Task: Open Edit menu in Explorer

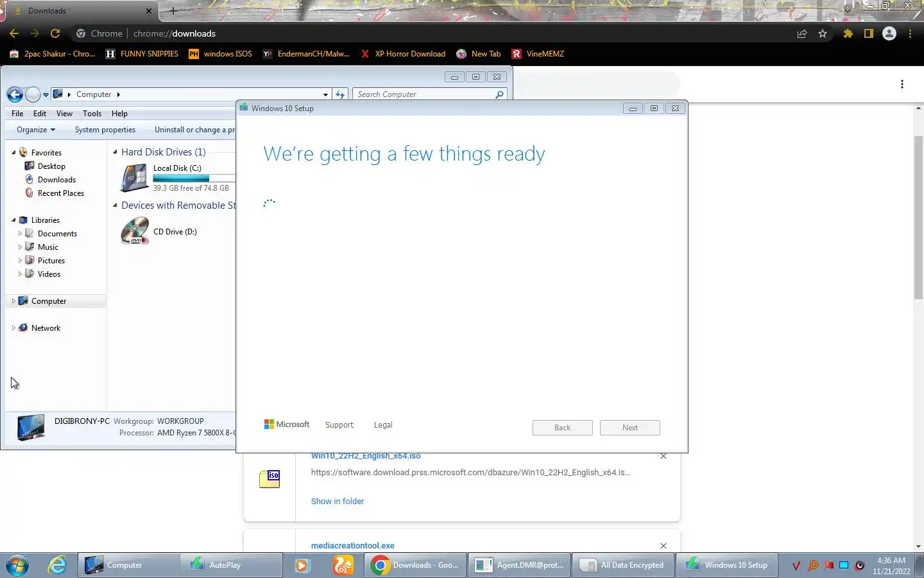Action: (40, 114)
